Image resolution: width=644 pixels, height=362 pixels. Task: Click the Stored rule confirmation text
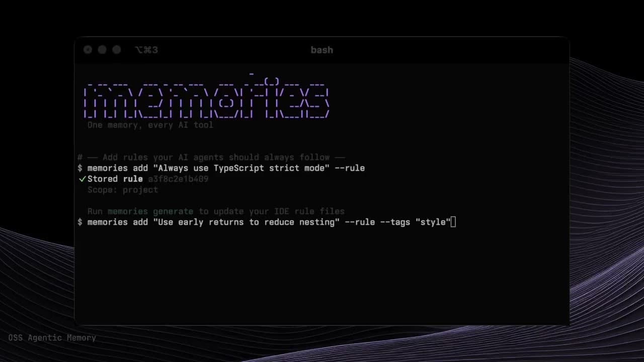pos(115,178)
